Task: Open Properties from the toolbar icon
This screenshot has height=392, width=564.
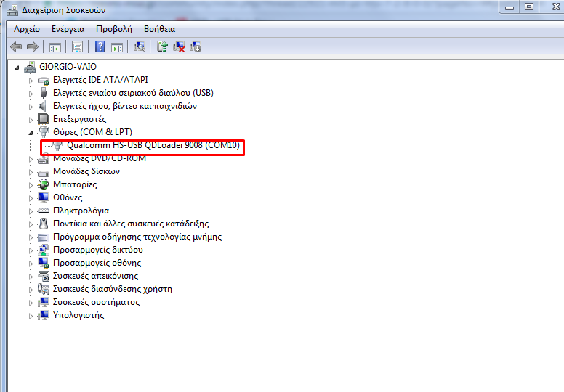Action: 76,46
